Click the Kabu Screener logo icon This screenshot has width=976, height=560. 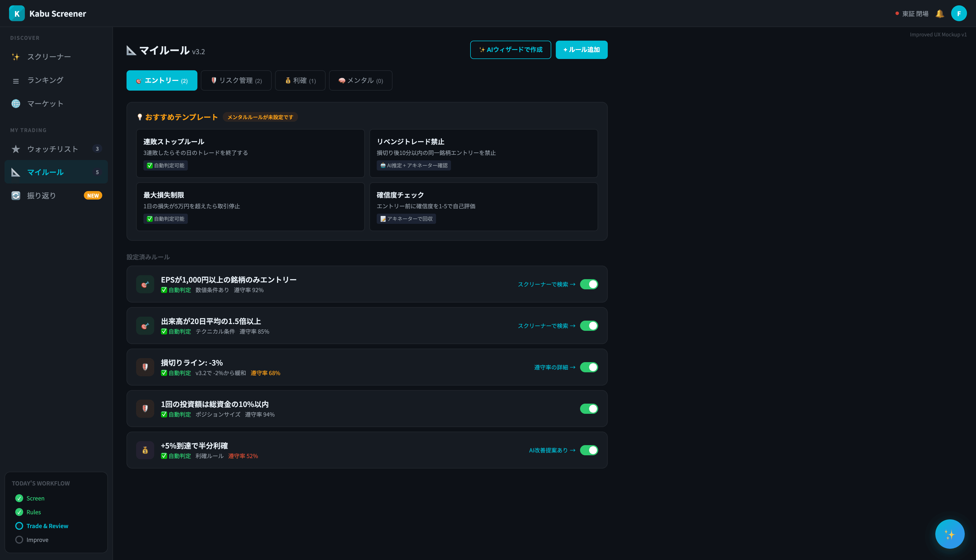point(17,14)
